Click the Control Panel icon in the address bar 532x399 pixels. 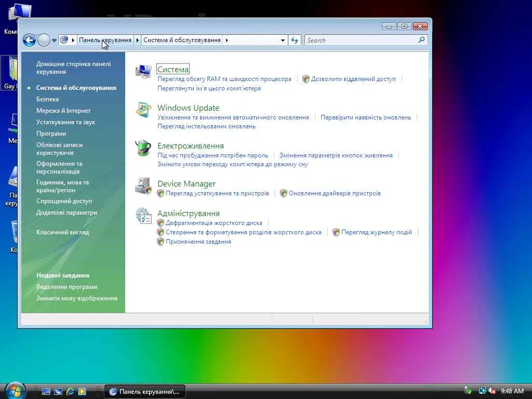pos(64,40)
